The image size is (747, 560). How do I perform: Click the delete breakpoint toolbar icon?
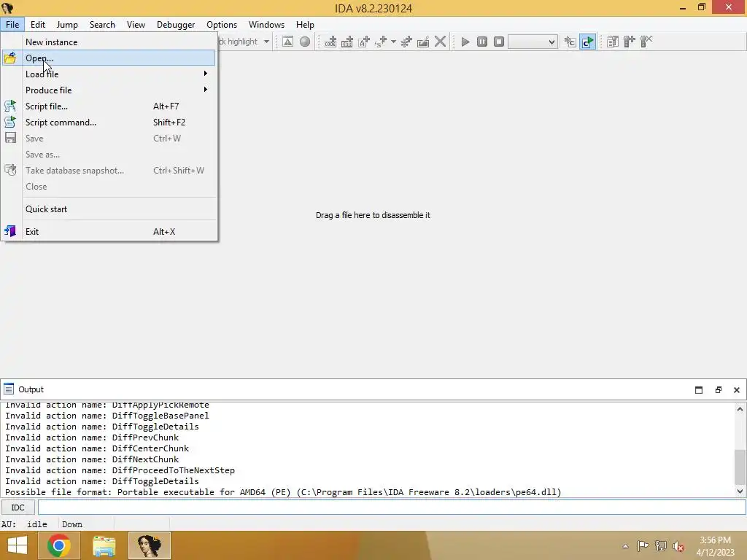646,42
